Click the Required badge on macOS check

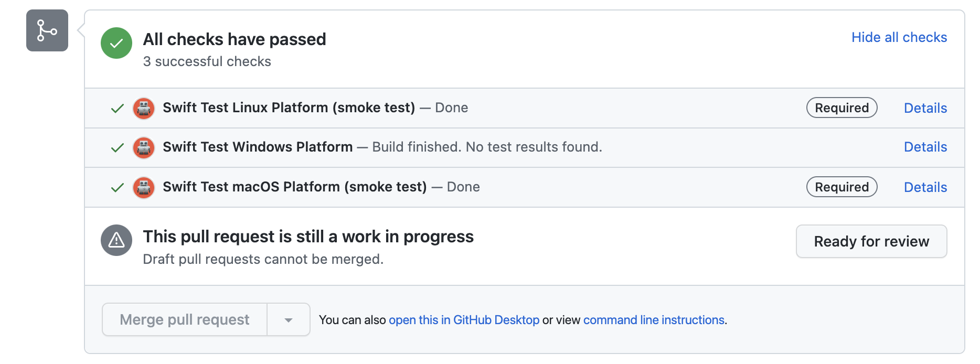[841, 187]
